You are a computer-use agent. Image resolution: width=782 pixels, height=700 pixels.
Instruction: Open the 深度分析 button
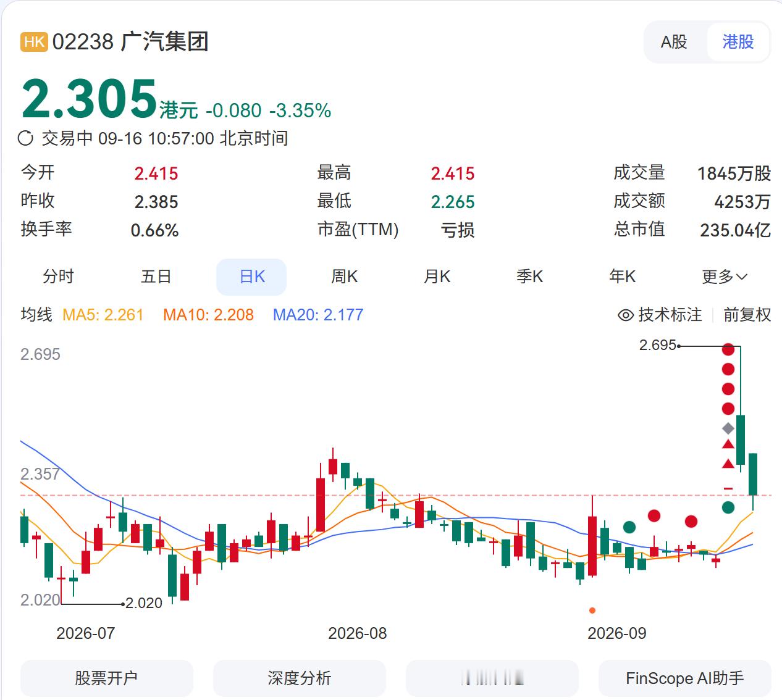click(300, 678)
